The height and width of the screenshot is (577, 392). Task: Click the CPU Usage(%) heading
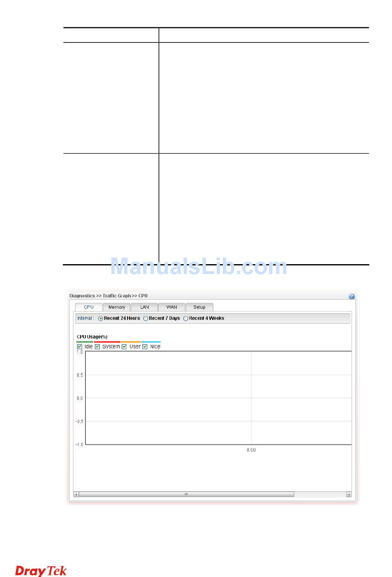[92, 337]
